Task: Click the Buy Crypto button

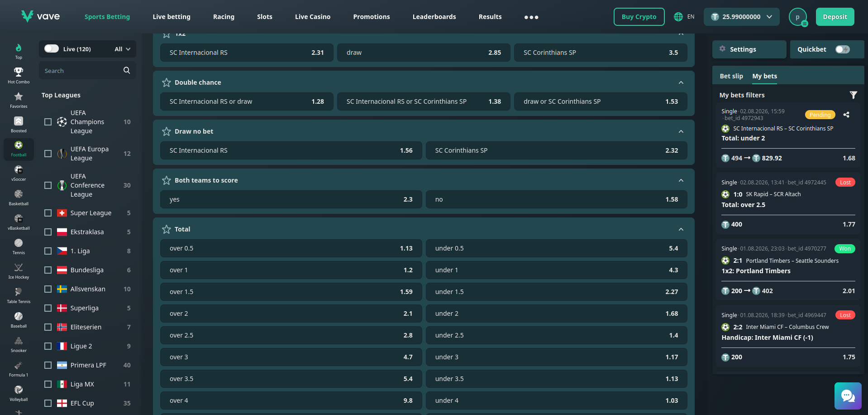Action: [x=639, y=17]
